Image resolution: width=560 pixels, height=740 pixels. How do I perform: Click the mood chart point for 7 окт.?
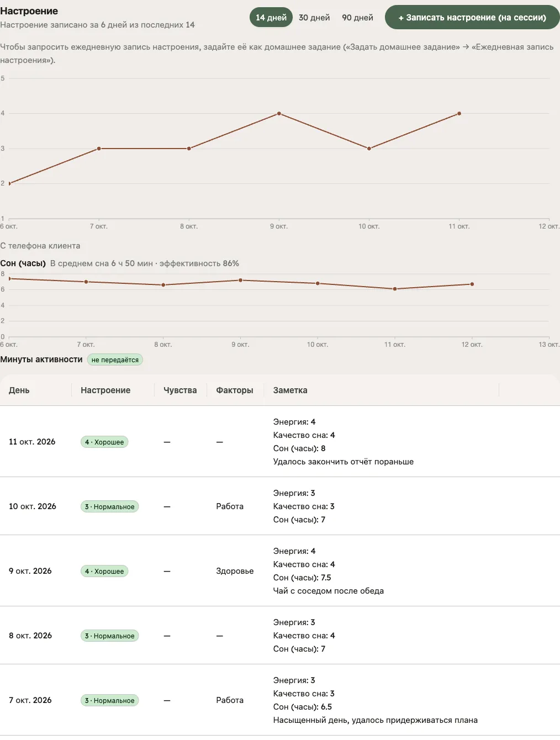[99, 149]
